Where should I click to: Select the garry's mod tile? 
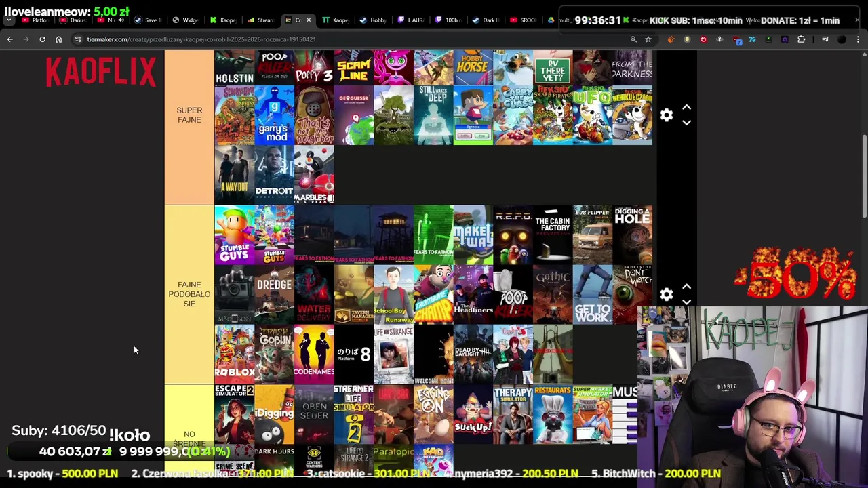click(274, 115)
